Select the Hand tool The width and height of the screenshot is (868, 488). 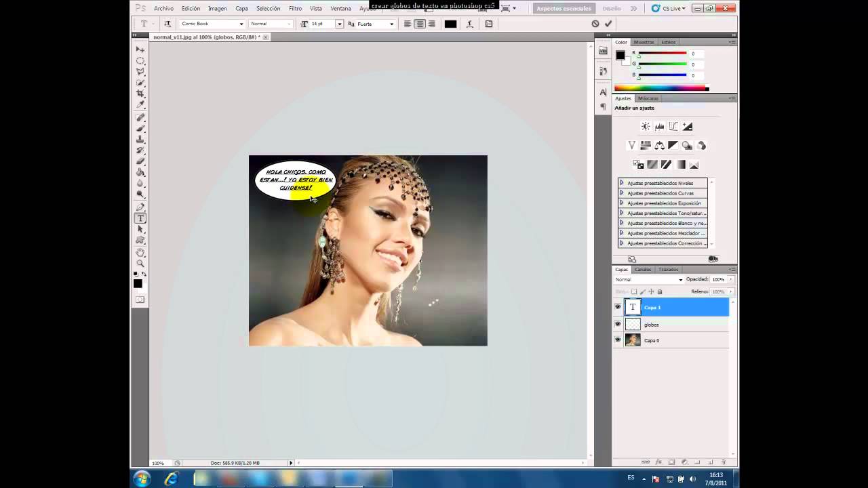pyautogui.click(x=140, y=253)
